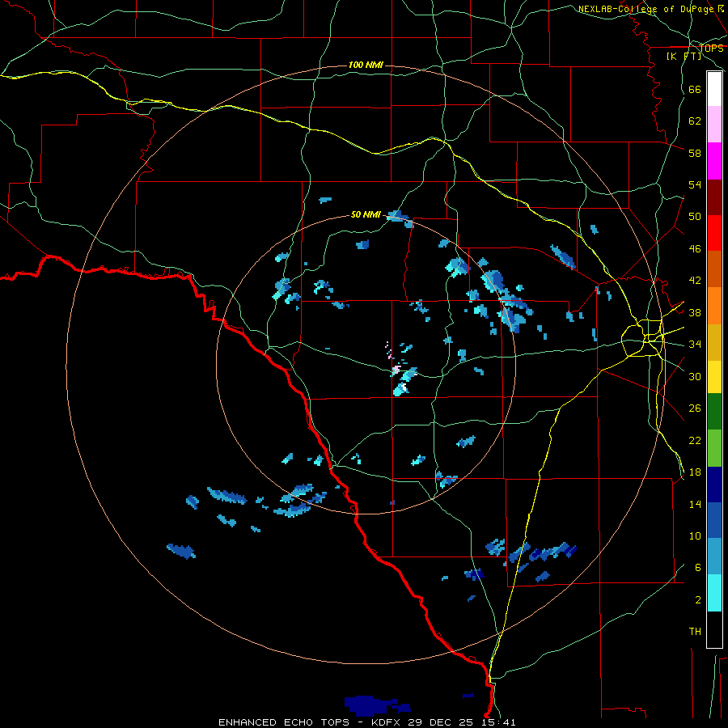The height and width of the screenshot is (728, 728).
Task: Click the 18 value on the scale
Action: 695,472
